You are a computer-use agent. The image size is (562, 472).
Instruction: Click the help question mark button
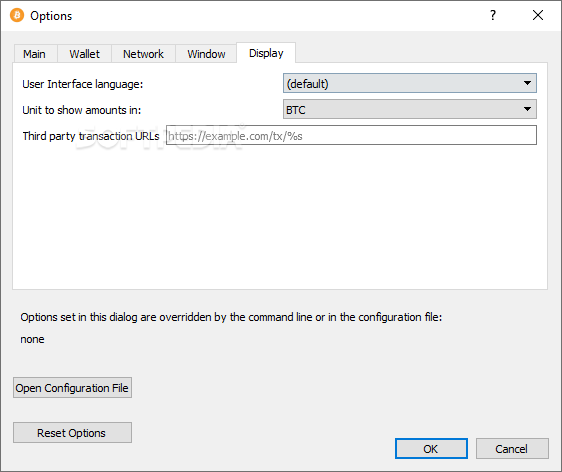point(493,15)
